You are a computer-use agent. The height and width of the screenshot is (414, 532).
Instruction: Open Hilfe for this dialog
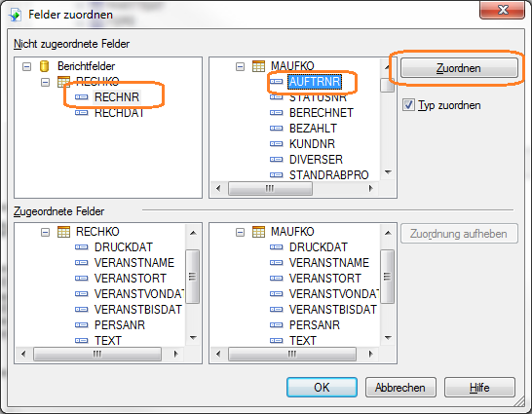[x=479, y=388]
